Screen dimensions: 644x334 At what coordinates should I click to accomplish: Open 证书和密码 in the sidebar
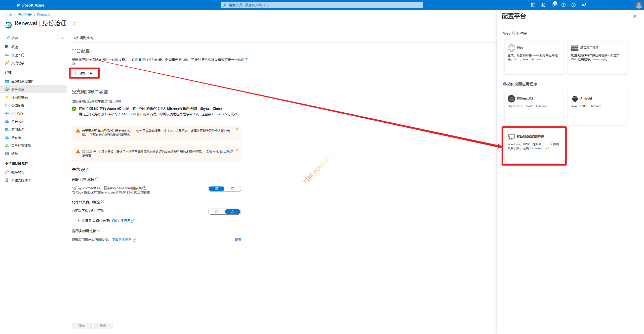pyautogui.click(x=19, y=98)
